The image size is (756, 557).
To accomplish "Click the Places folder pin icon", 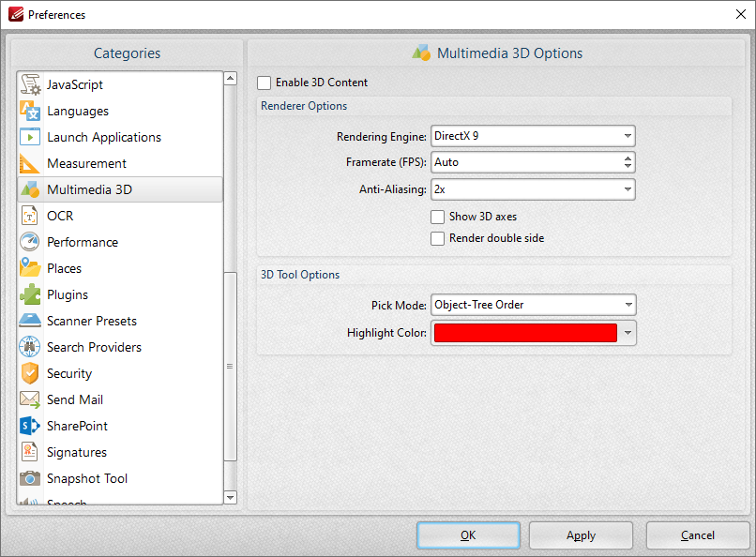I will pos(30,268).
